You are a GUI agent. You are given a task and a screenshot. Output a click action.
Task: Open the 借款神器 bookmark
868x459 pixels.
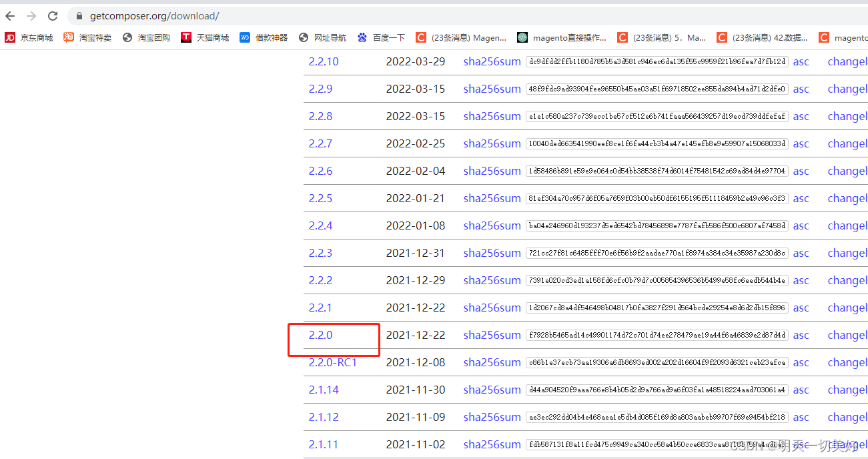coord(264,38)
